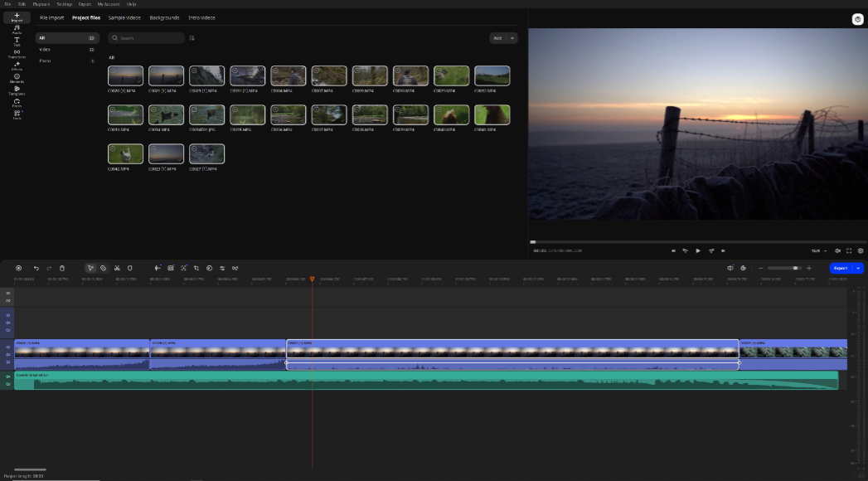Filter project files by Photo category

(x=66, y=61)
